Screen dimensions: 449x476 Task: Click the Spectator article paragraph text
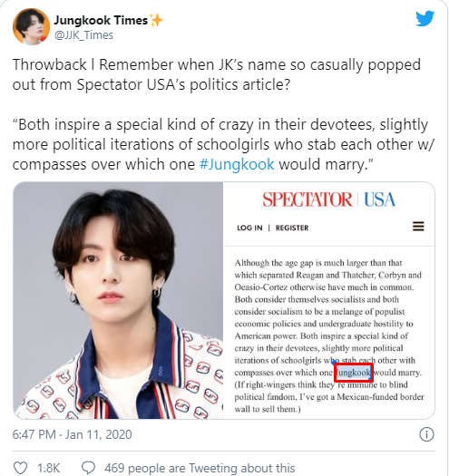point(329,335)
